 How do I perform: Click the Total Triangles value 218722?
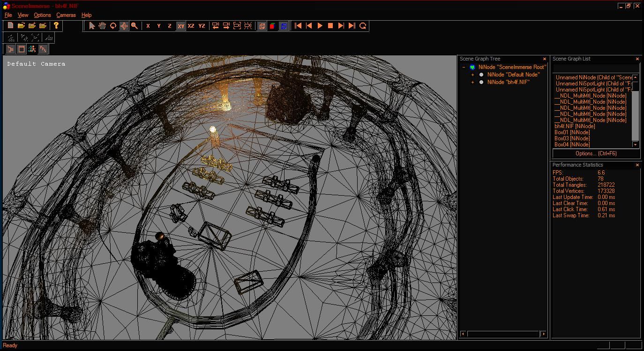(x=606, y=185)
